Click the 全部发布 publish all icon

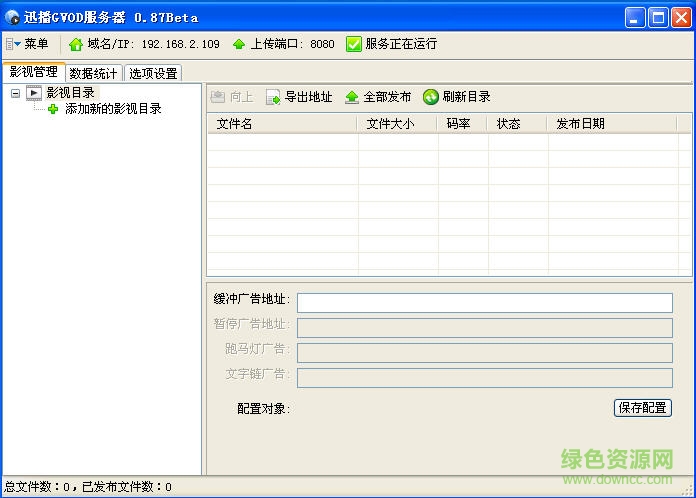click(x=352, y=97)
